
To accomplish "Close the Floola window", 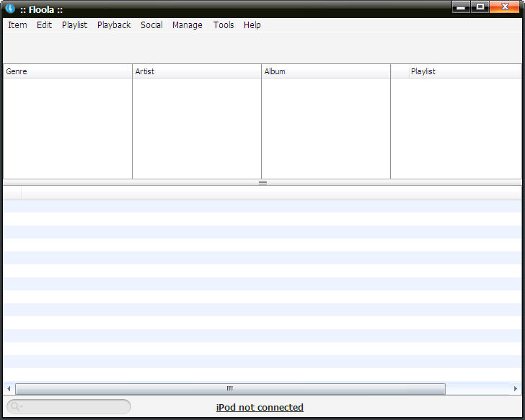I will pos(505,7).
